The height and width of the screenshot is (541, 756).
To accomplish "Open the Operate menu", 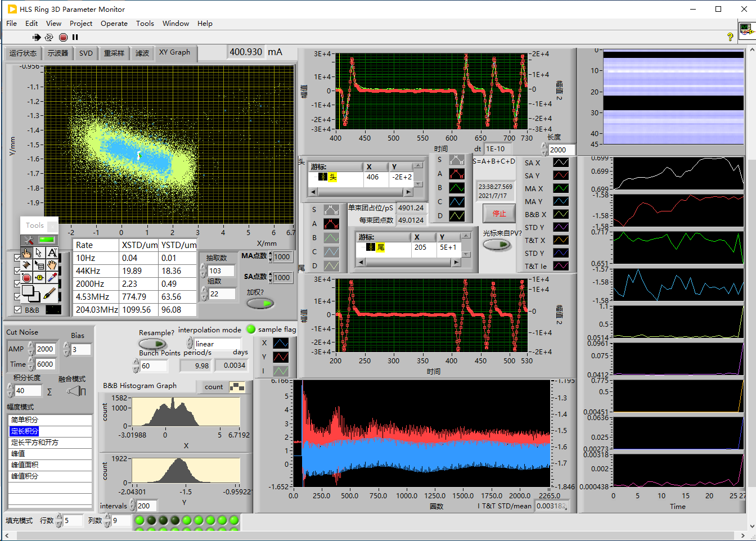I will [x=114, y=24].
